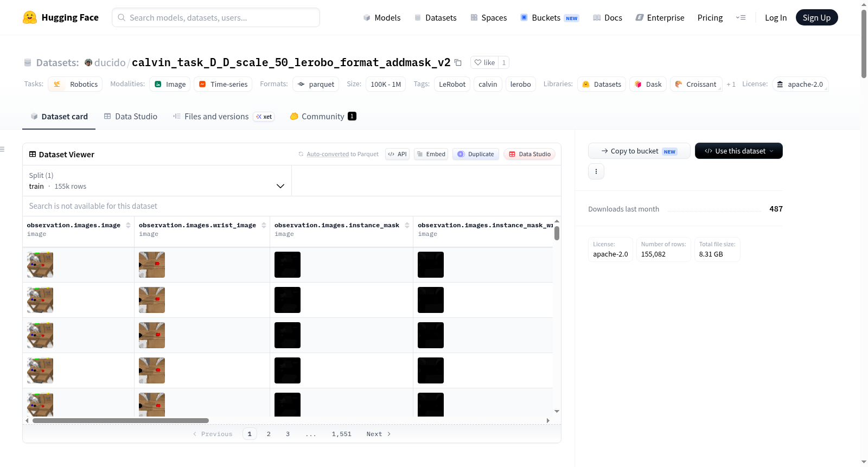This screenshot has width=868, height=467.
Task: Open first row's wrist image thumbnail
Action: tap(152, 265)
